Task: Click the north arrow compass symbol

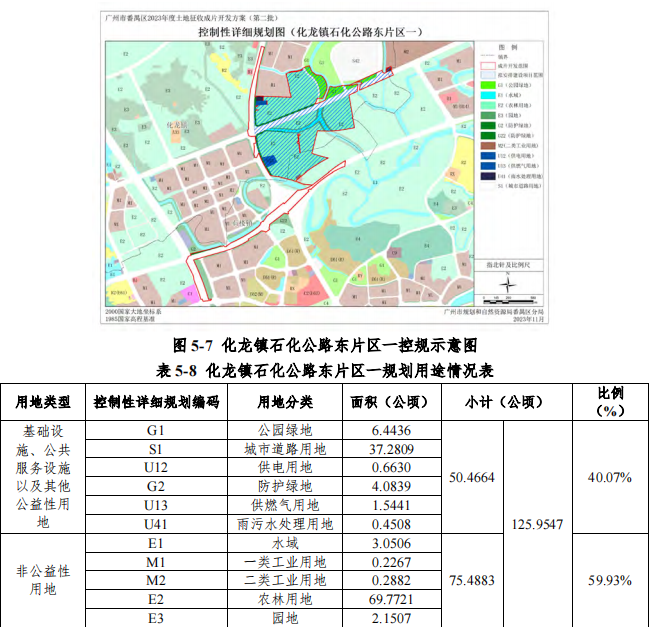Action: (507, 283)
